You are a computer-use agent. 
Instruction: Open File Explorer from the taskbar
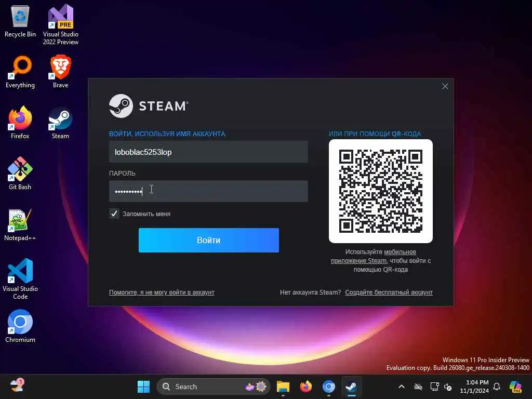283,387
